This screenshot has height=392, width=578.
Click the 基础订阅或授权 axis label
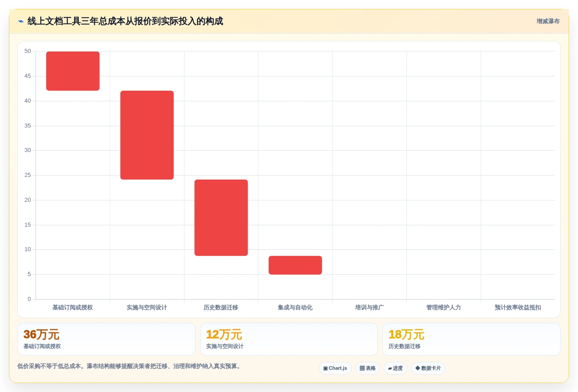pos(73,308)
